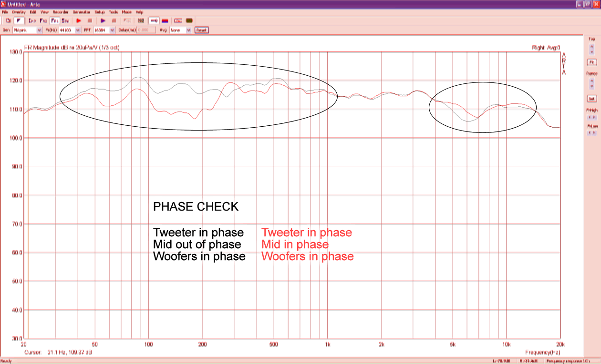Click FrHigh right arrow
This screenshot has height=364, width=601.
pyautogui.click(x=594, y=117)
